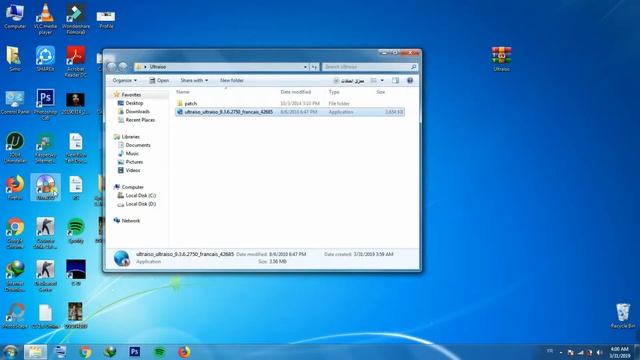Open the address bar history dropdown
Screen dimensions: 640x360
tap(305, 67)
